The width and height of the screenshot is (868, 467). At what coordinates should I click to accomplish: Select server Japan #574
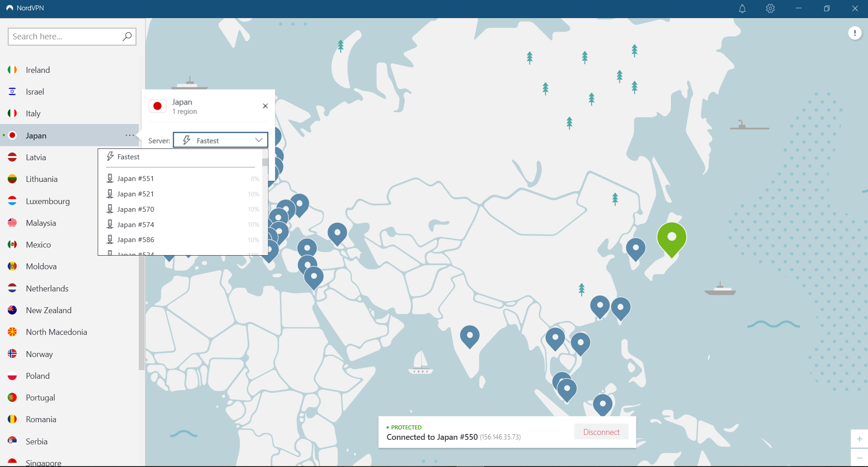pyautogui.click(x=180, y=225)
